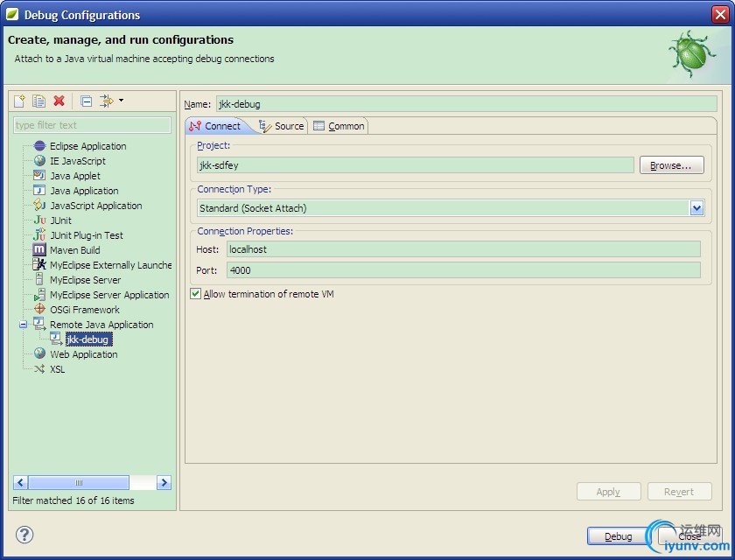Select Web Application configuration type
Viewport: 735px width, 560px height.
(x=84, y=354)
